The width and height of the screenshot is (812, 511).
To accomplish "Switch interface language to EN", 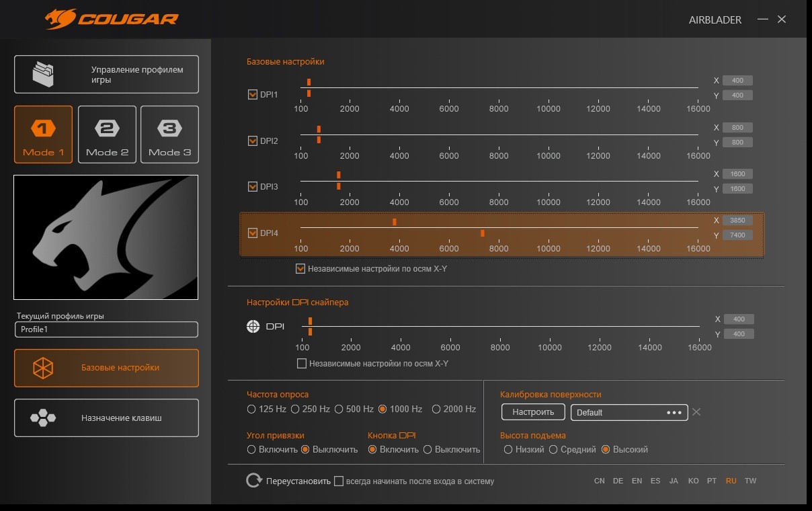I will (637, 481).
